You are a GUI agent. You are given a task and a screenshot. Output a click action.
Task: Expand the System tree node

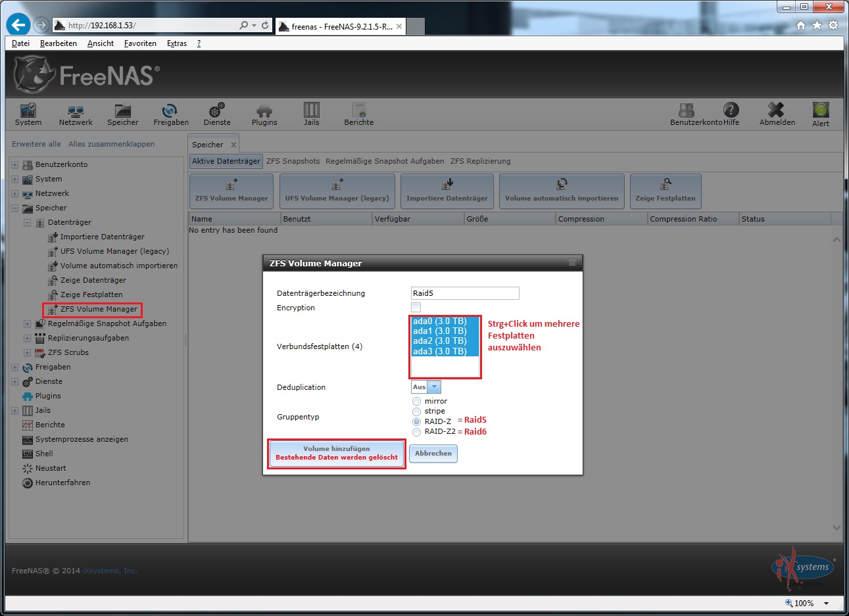pyautogui.click(x=14, y=179)
